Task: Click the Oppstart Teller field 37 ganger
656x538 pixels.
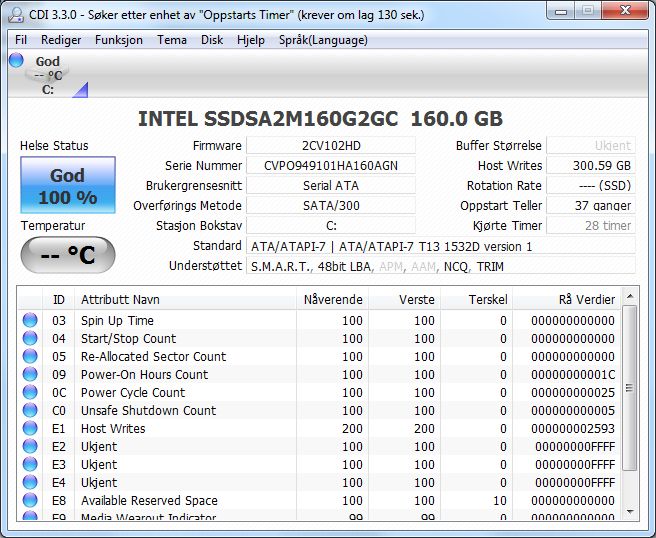Action: 591,206
